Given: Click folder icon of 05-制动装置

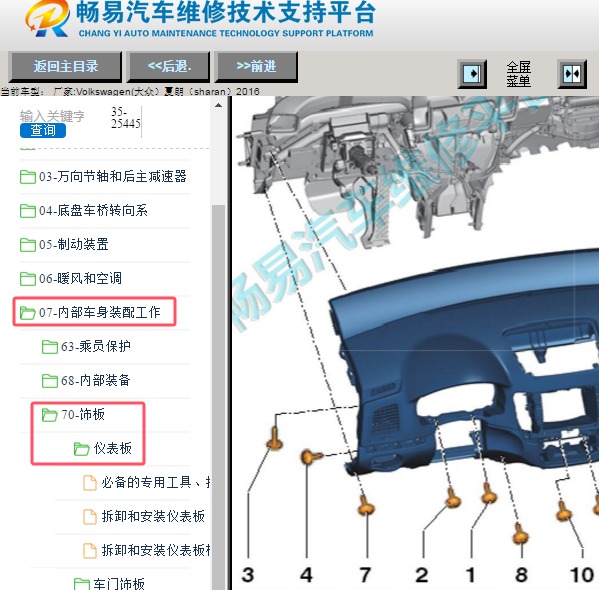Looking at the screenshot, I should click(28, 245).
